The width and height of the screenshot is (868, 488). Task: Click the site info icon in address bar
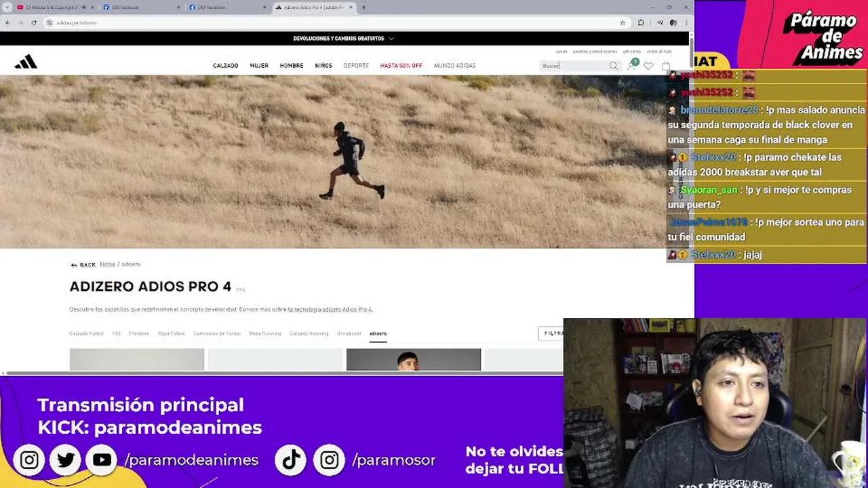50,22
